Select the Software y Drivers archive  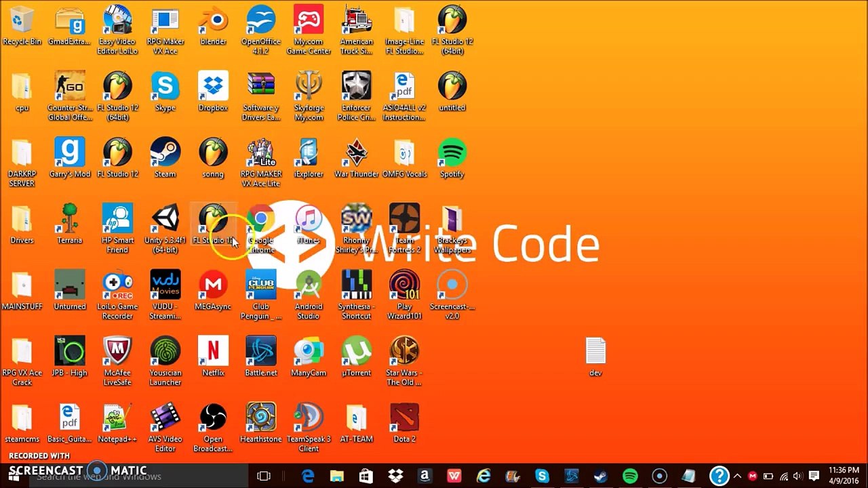[261, 97]
